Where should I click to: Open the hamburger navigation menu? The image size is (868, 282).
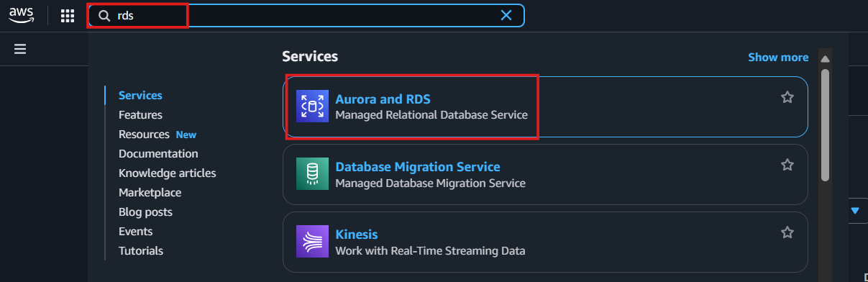[20, 49]
